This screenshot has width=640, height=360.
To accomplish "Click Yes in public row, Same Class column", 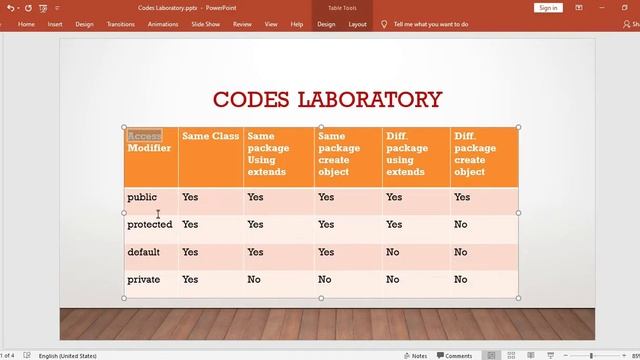I will click(x=190, y=197).
